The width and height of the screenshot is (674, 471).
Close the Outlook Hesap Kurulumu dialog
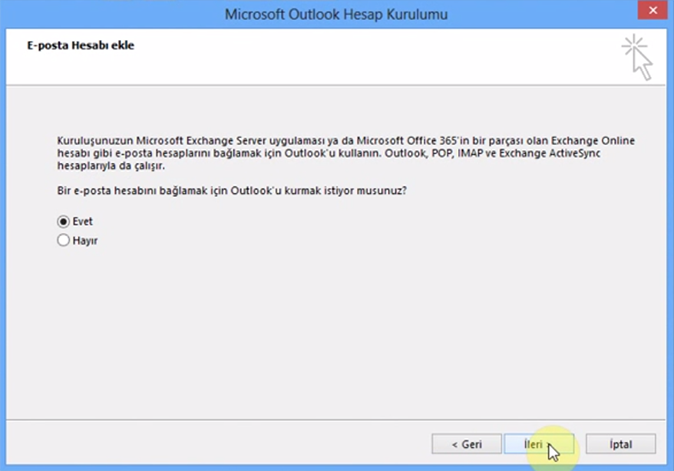pos(653,10)
